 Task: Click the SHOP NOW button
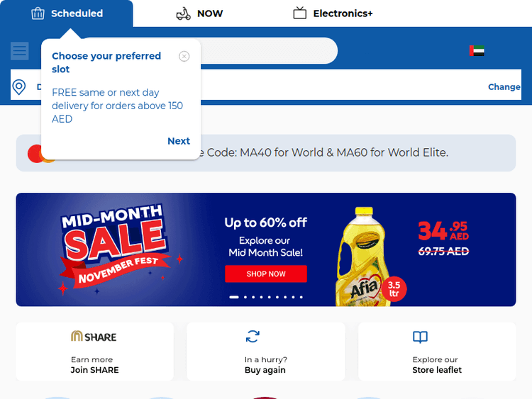point(266,274)
